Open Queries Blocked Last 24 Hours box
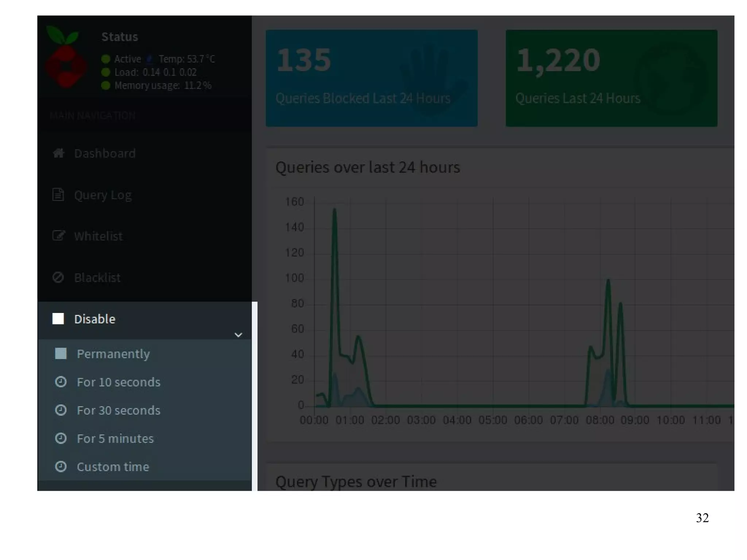The width and height of the screenshot is (747, 560). (x=371, y=78)
